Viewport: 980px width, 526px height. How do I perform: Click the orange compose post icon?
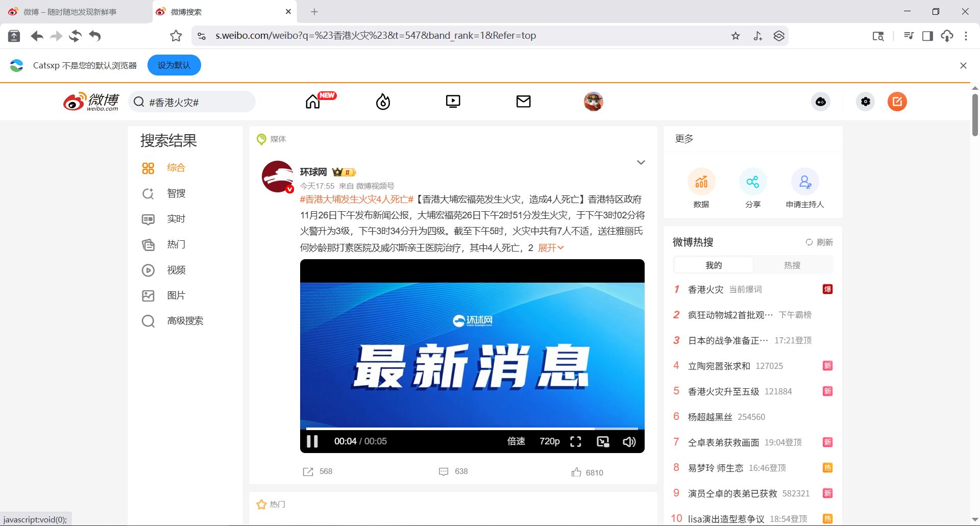(897, 102)
